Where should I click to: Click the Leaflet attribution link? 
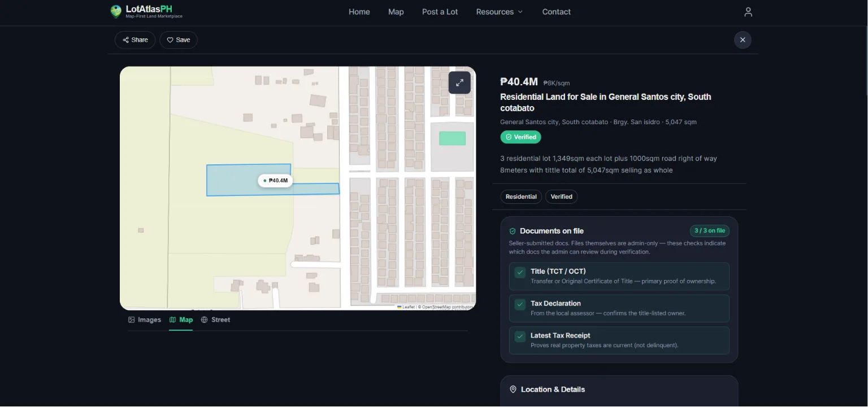(406, 307)
